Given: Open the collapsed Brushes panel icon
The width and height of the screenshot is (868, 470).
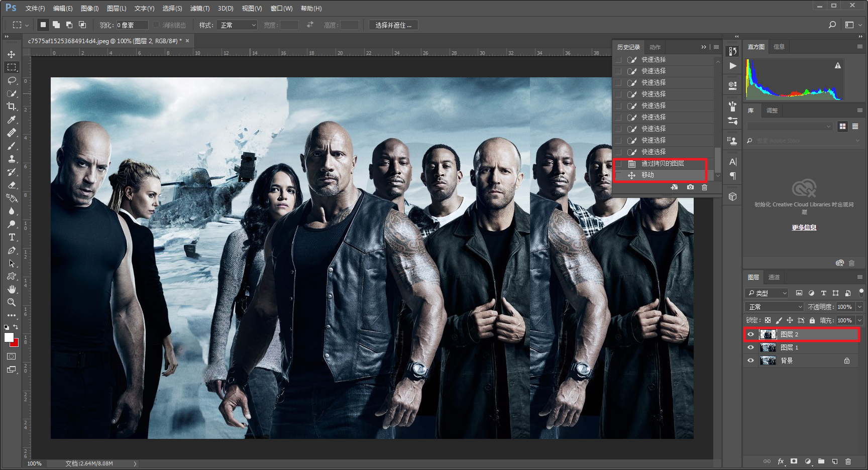Looking at the screenshot, I should [x=732, y=106].
